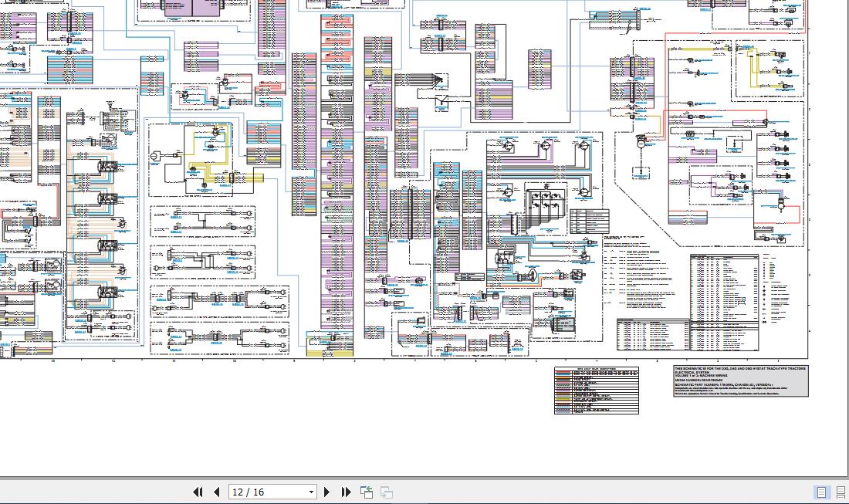Open the page number dropdown list
Viewport: 849px width, 504px height.
pyautogui.click(x=310, y=492)
